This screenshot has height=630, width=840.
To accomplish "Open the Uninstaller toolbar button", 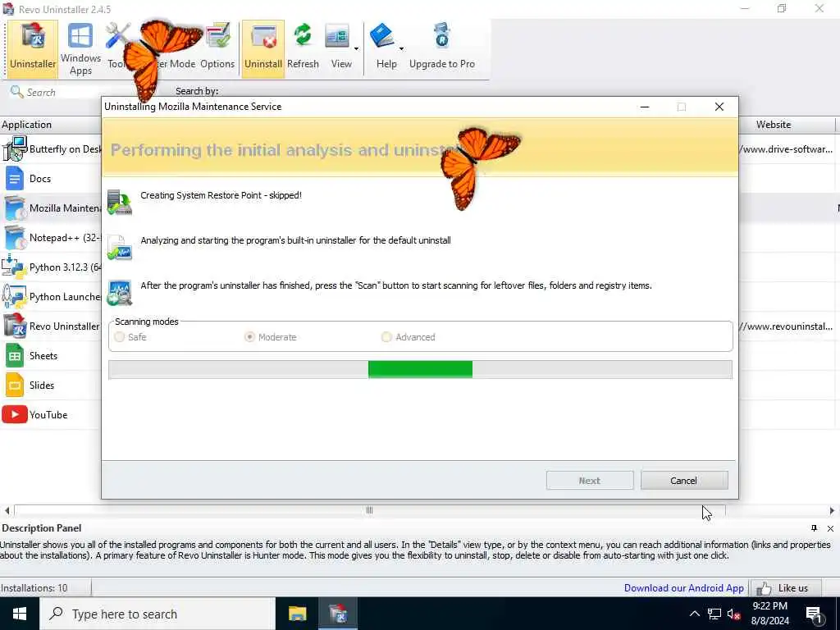I will pos(33,48).
